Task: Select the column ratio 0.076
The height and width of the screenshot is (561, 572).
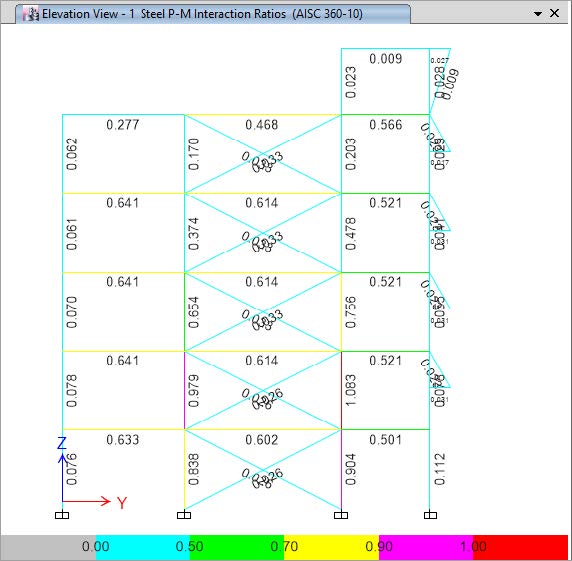Action: (72, 469)
